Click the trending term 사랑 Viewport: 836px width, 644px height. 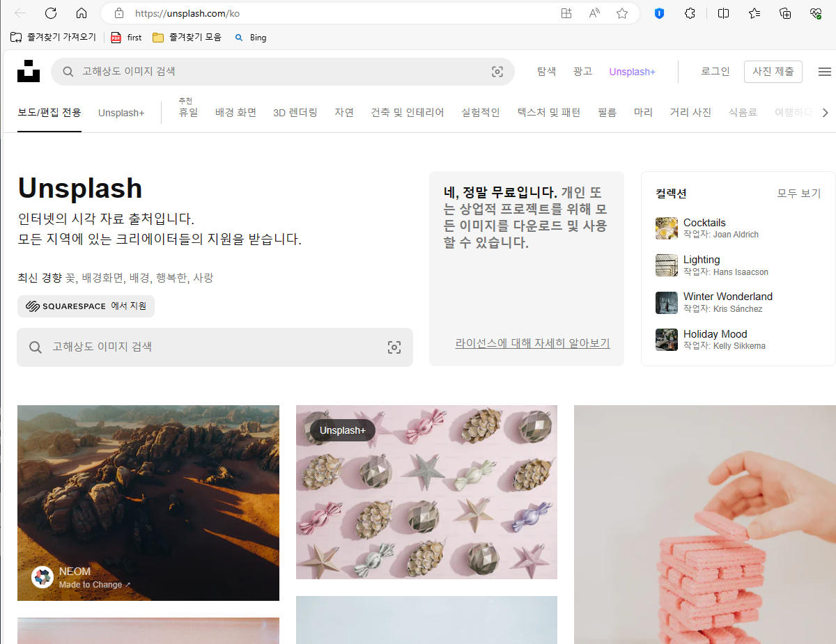(x=203, y=278)
